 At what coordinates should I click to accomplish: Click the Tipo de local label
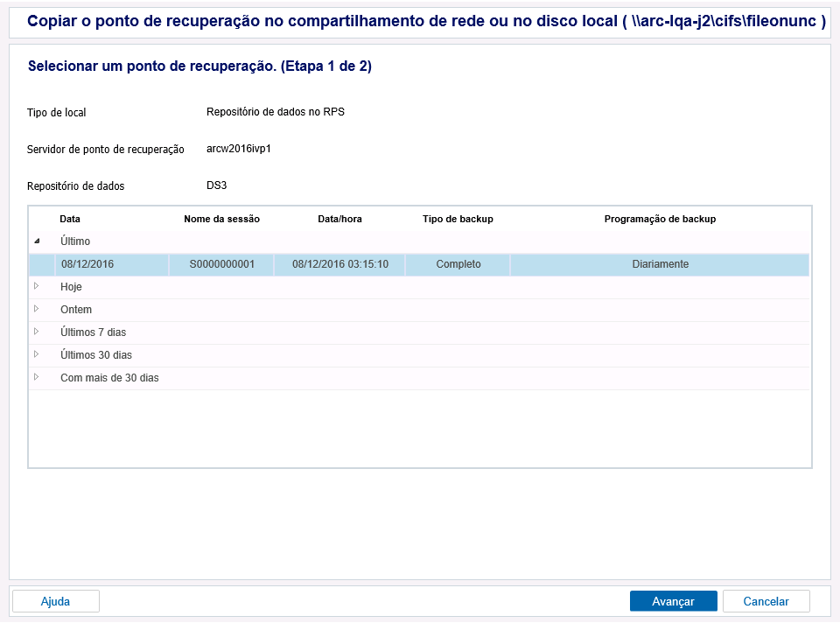tap(56, 113)
